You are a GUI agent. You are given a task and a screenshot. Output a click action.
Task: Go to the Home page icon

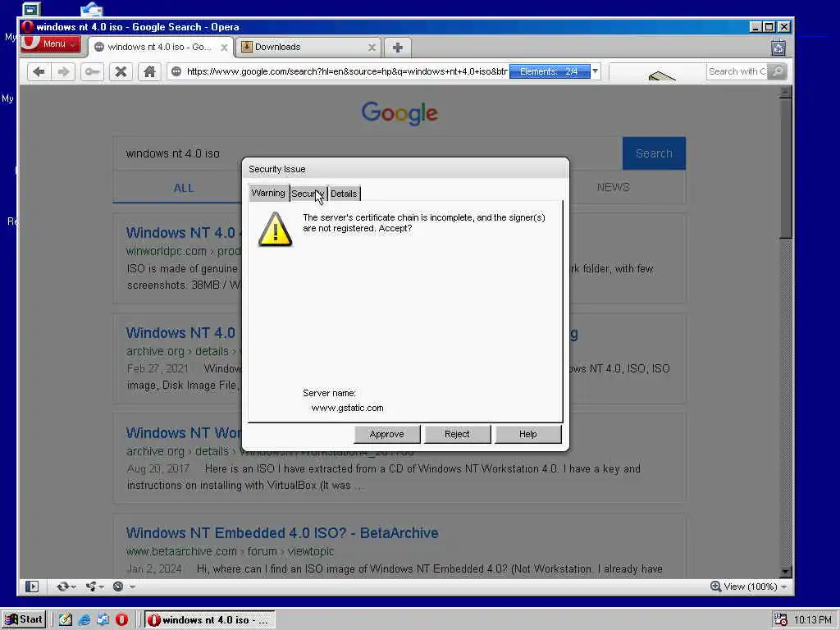[x=149, y=72]
